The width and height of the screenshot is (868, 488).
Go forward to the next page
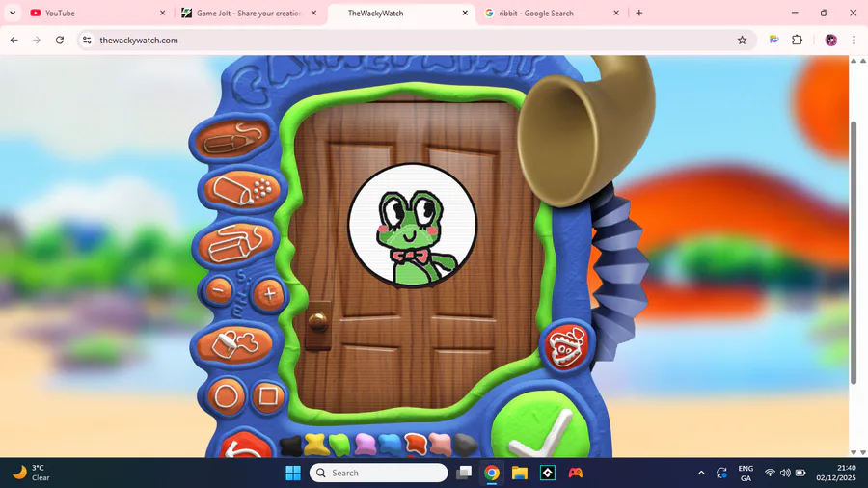point(37,40)
